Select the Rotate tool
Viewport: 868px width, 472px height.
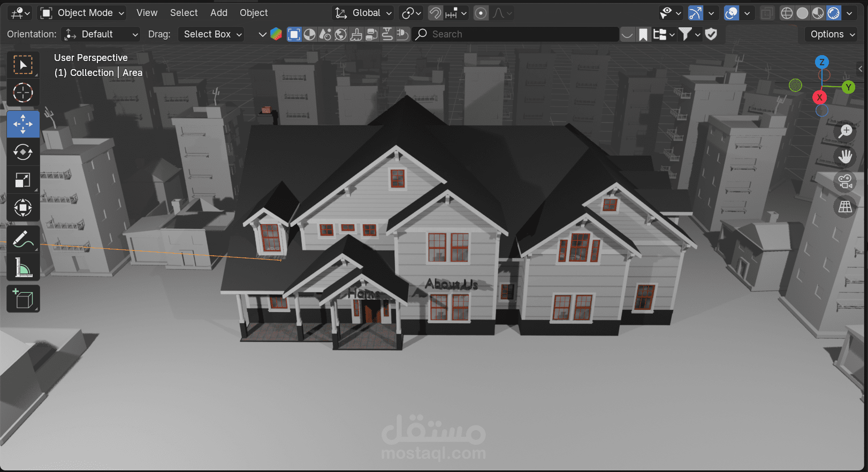pyautogui.click(x=23, y=152)
